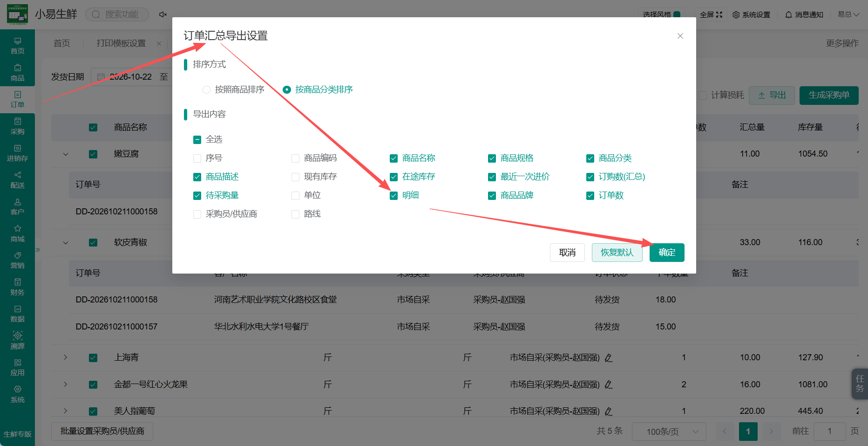Open the 系统 sidebar module
The width and height of the screenshot is (868, 446).
(x=17, y=394)
